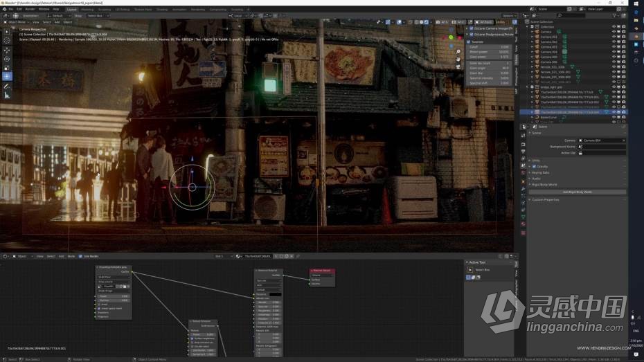Image resolution: width=644 pixels, height=362 pixels.
Task: Expand the Units panel
Action: (x=536, y=161)
